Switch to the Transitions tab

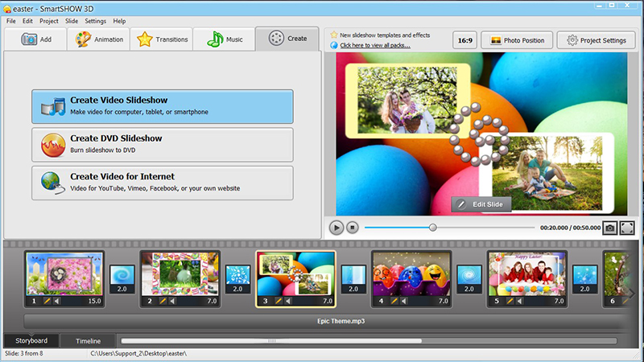pyautogui.click(x=162, y=39)
